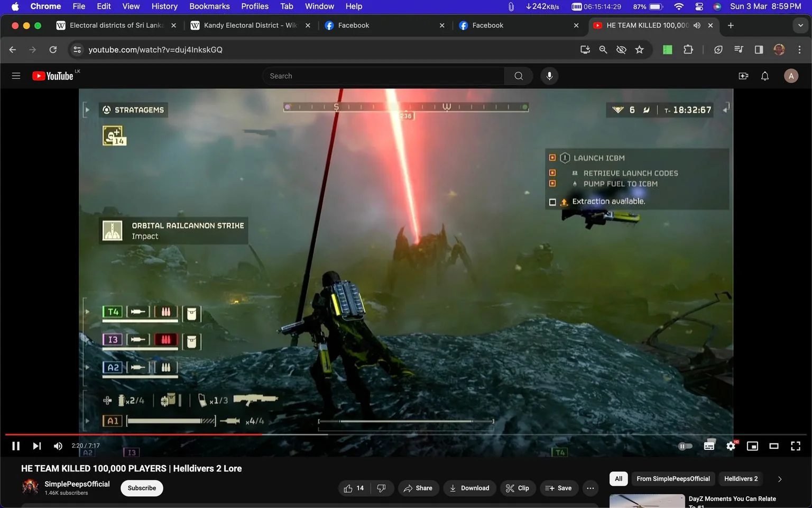
Task: Open YouTube account avatar menu
Action: 791,76
